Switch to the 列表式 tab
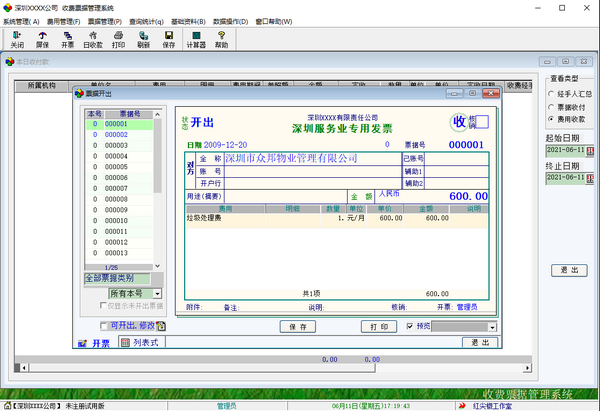600x411 pixels. pos(140,343)
